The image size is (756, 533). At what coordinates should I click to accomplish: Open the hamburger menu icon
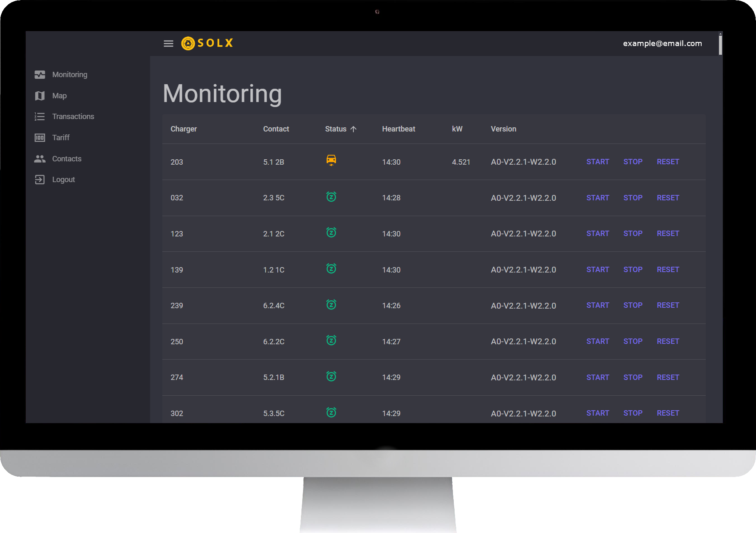[x=168, y=44]
